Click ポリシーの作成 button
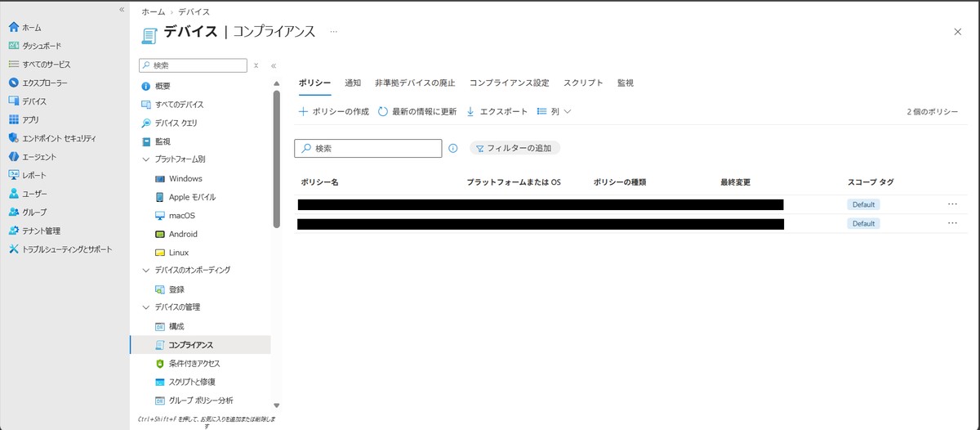This screenshot has height=430, width=980. pyautogui.click(x=334, y=111)
